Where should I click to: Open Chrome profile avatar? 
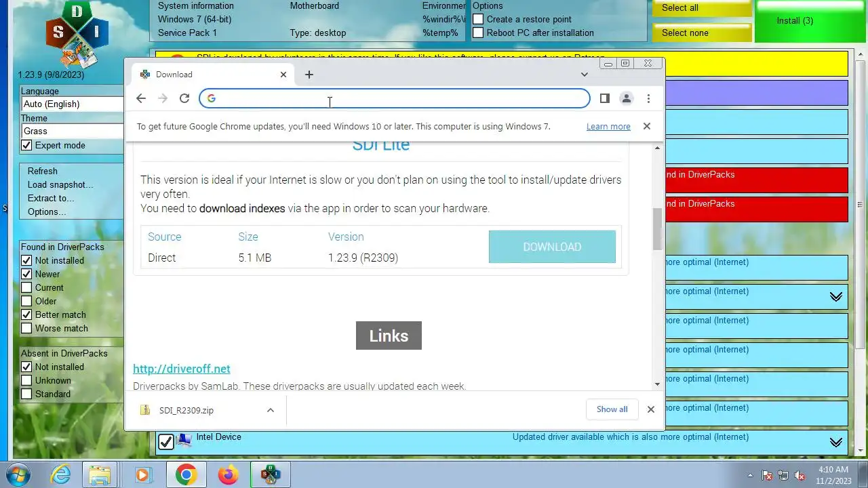click(x=626, y=98)
